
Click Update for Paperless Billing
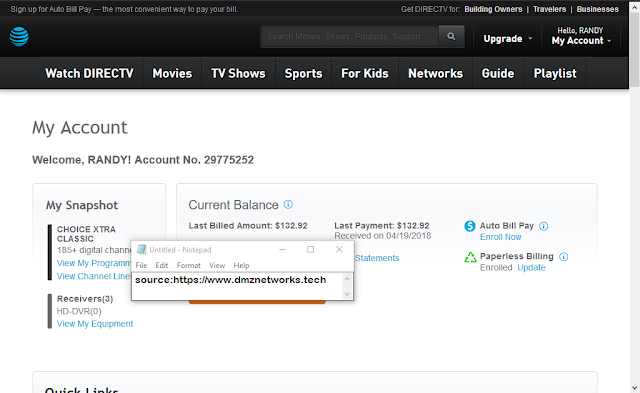coord(531,268)
